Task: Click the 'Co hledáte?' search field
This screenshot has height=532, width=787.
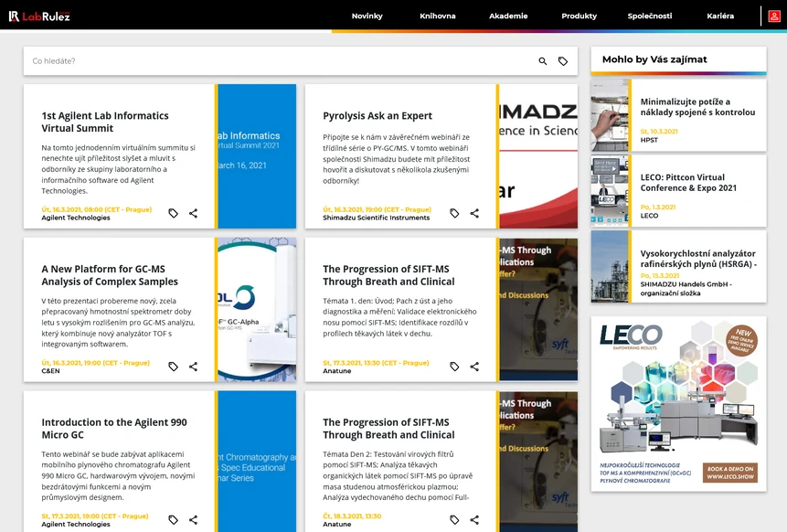Action: pos(183,60)
